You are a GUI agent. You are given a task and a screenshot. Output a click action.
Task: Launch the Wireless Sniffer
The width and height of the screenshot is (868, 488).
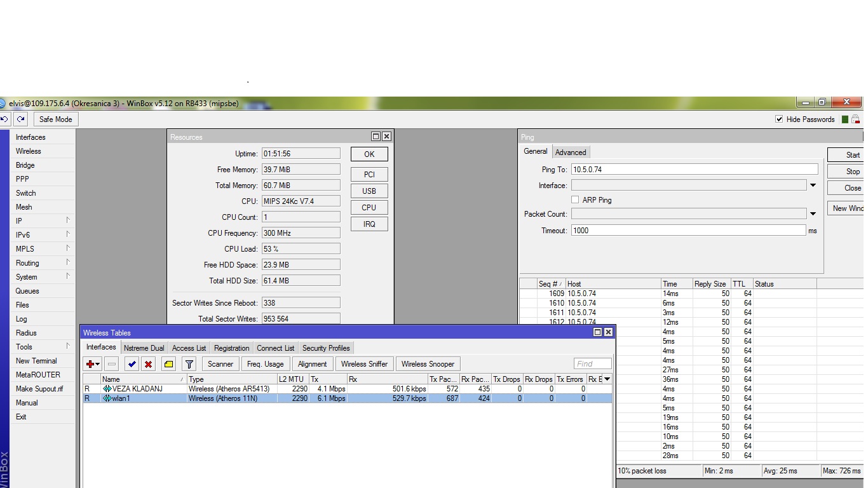[364, 364]
